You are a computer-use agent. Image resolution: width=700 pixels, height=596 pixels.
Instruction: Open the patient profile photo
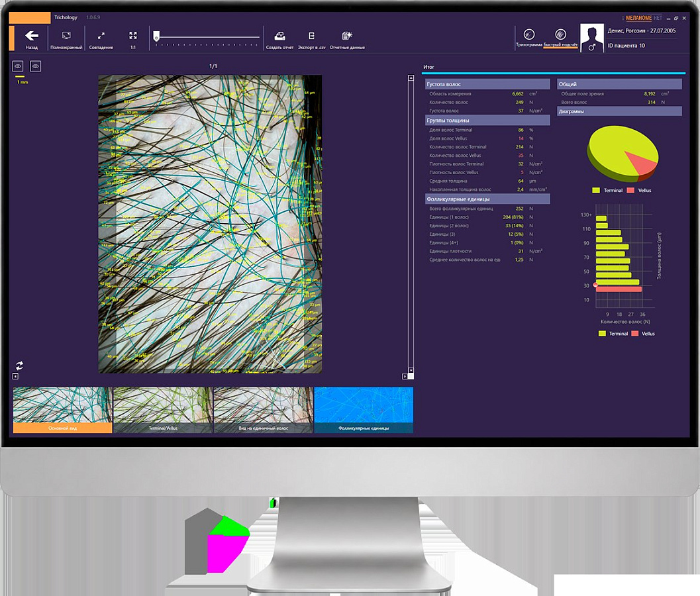(592, 38)
